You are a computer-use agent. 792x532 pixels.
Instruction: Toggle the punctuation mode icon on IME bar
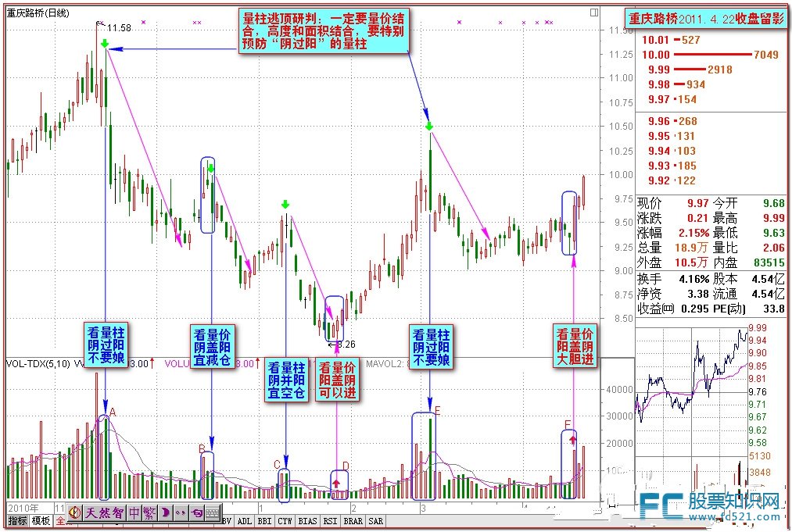click(181, 512)
